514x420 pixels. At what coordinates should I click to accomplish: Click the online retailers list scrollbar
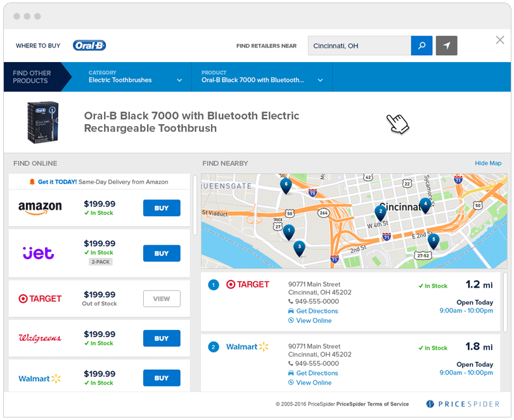pyautogui.click(x=195, y=205)
